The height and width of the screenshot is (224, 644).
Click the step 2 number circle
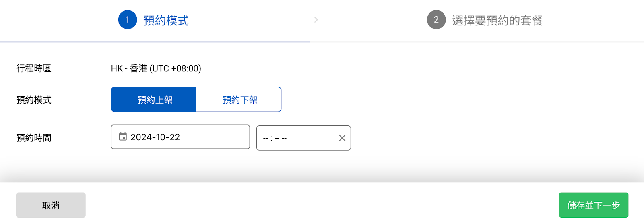click(436, 20)
